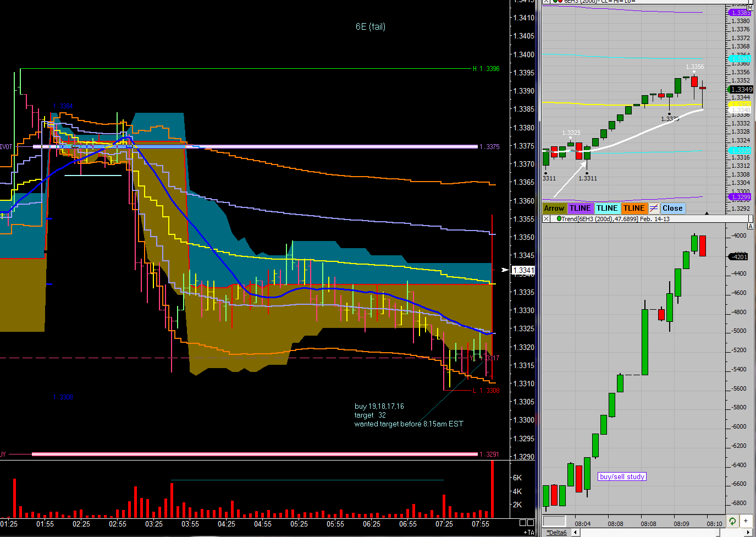
Task: Click the empty input box left of 08:04
Action: (x=554, y=522)
